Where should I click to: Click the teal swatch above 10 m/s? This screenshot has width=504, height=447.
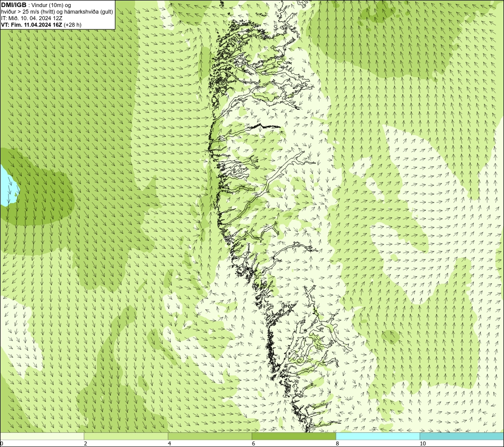[462, 436]
